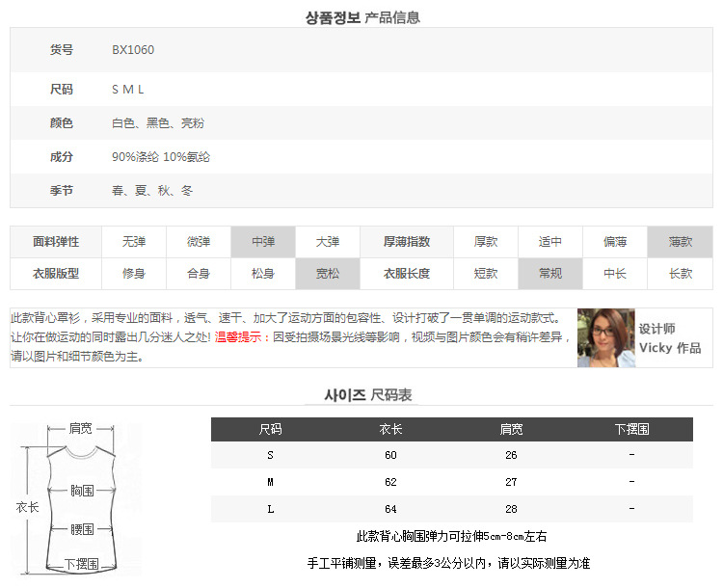Click the 季节 label
Screen dimensions: 723x588
point(62,191)
